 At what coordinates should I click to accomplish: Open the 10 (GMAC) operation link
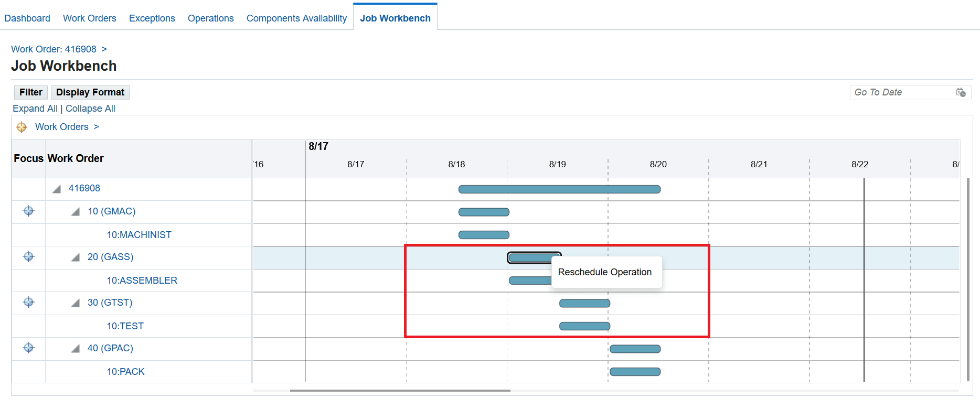pos(112,211)
